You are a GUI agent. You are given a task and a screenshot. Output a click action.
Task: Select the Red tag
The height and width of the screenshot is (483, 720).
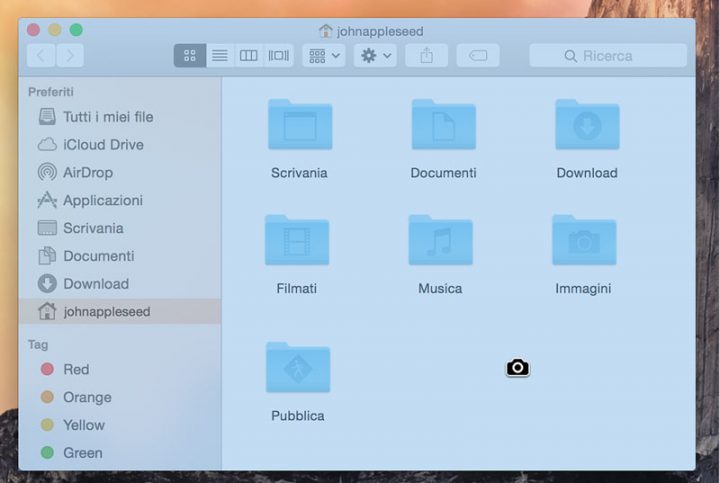(120, 369)
